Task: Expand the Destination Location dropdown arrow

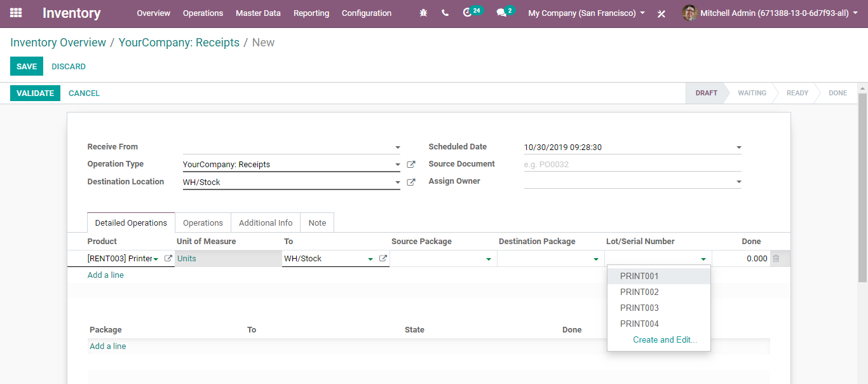Action: point(398,182)
